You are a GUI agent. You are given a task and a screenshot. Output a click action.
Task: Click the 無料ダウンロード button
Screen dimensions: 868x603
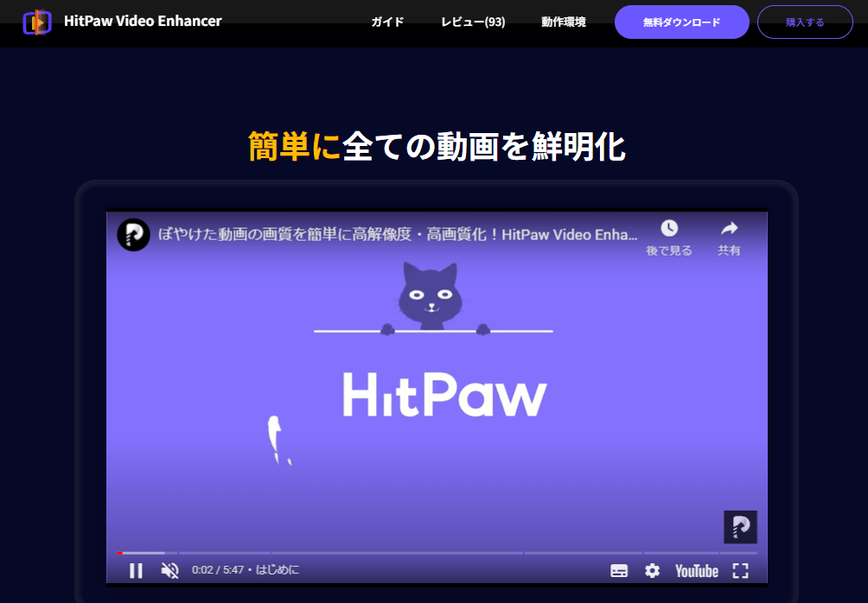coord(682,22)
